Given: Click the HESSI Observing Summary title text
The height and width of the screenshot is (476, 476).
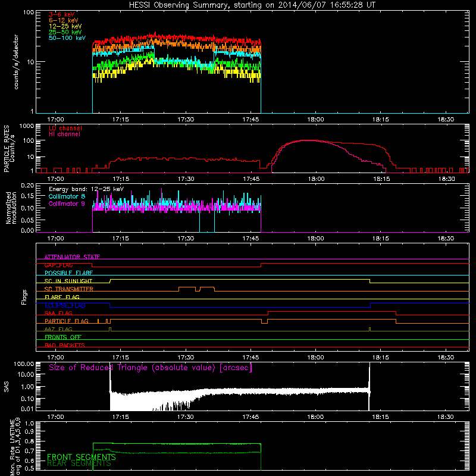Looking at the screenshot, I should pyautogui.click(x=252, y=5).
